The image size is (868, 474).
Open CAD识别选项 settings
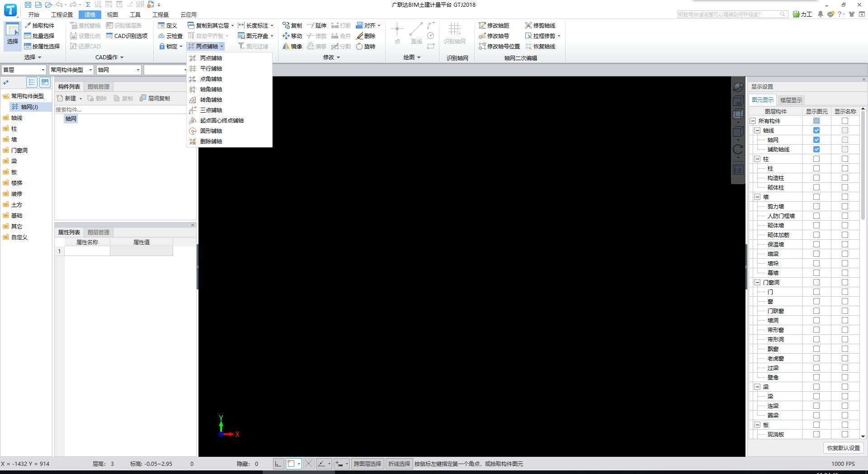(x=127, y=36)
